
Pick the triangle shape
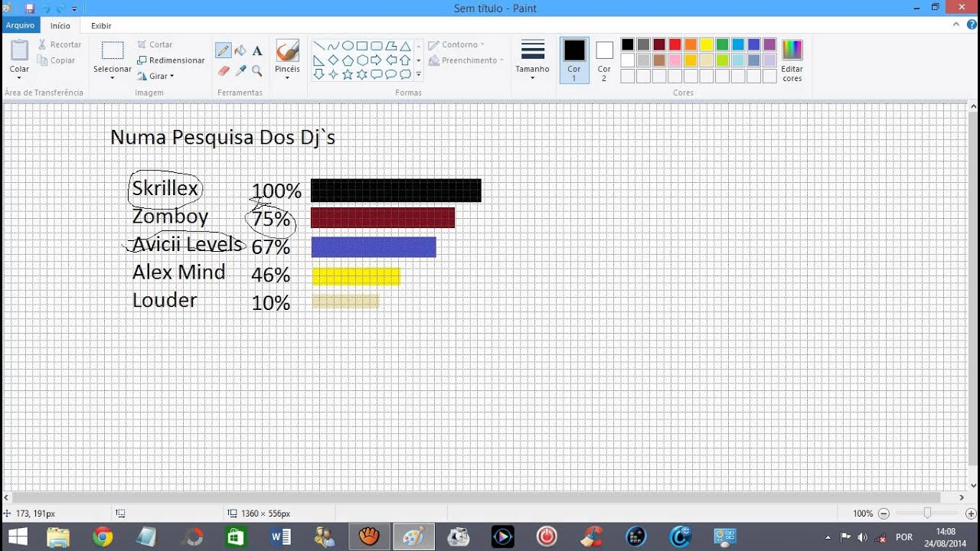(406, 46)
